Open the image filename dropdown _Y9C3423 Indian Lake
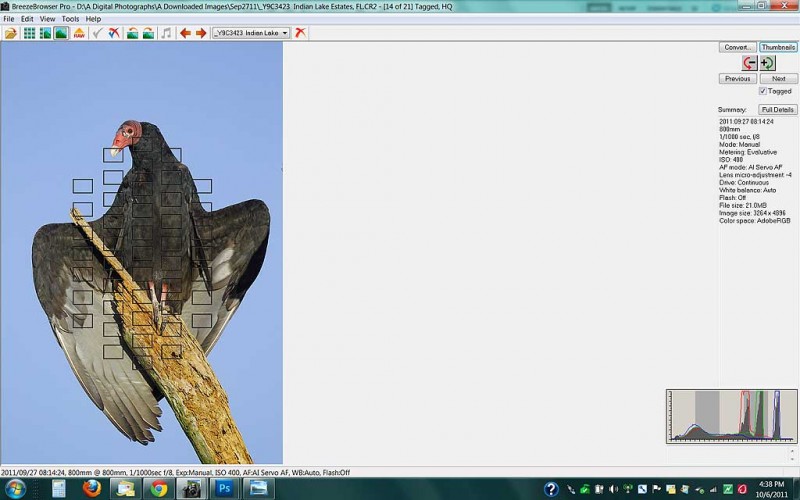This screenshot has height=500, width=800. 251,33
